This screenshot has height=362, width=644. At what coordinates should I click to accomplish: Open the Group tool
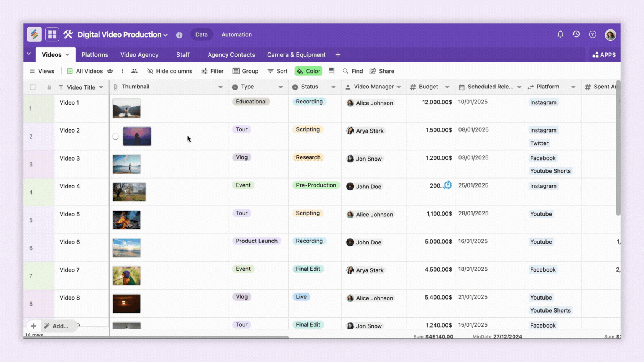point(245,71)
